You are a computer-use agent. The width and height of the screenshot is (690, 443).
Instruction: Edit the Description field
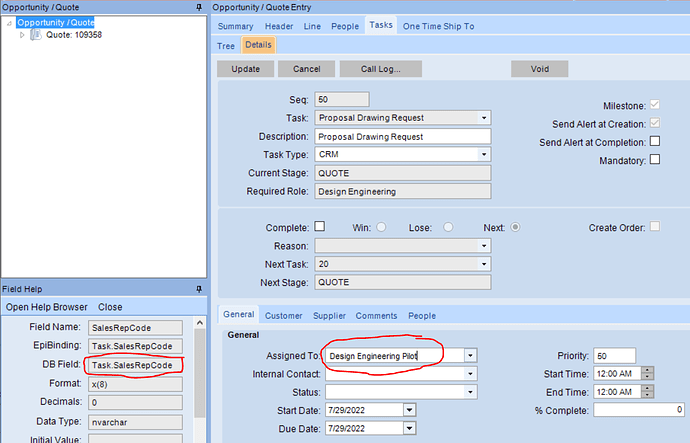tap(403, 136)
